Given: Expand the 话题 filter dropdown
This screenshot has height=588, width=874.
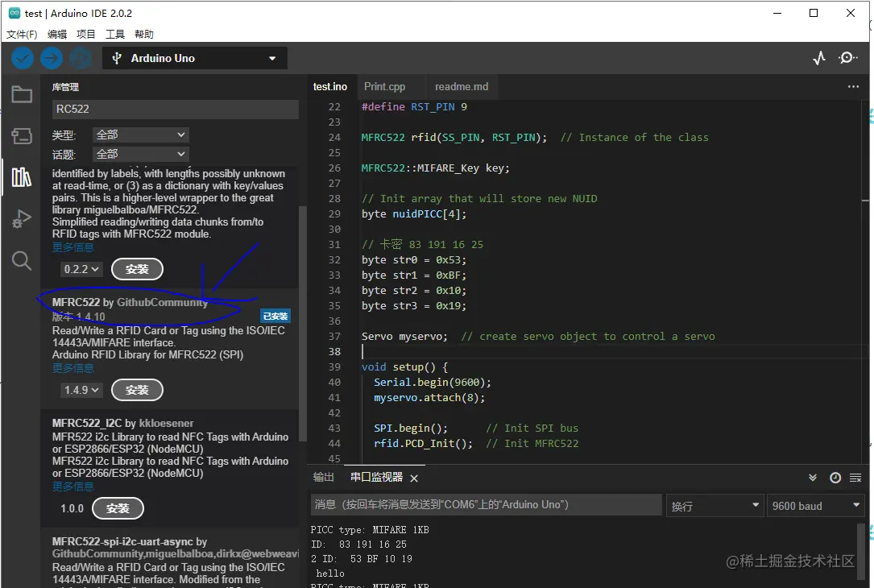Looking at the screenshot, I should 140,154.
